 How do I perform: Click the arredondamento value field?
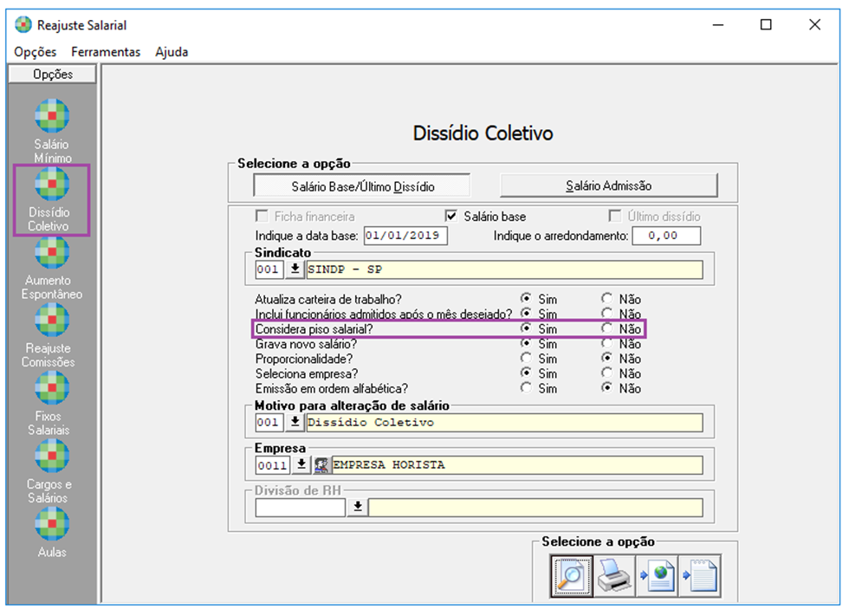(x=666, y=236)
